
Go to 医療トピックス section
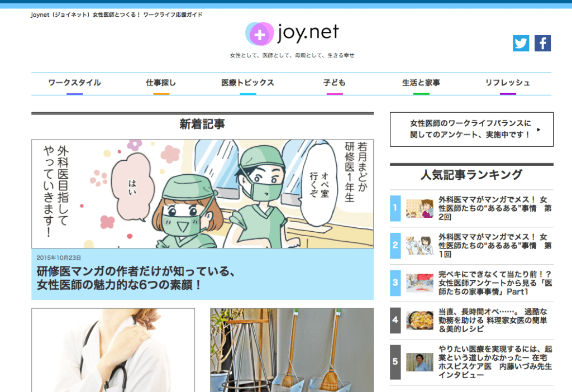point(247,83)
